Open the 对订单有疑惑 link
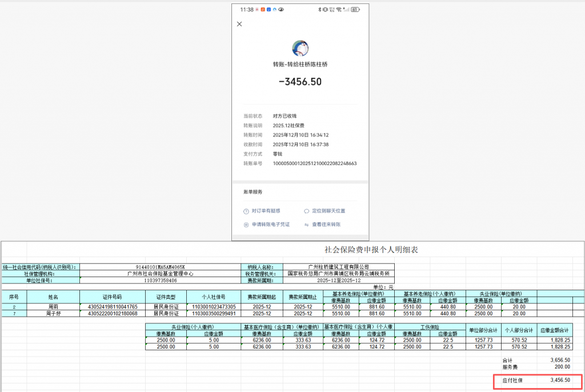 (x=266, y=211)
